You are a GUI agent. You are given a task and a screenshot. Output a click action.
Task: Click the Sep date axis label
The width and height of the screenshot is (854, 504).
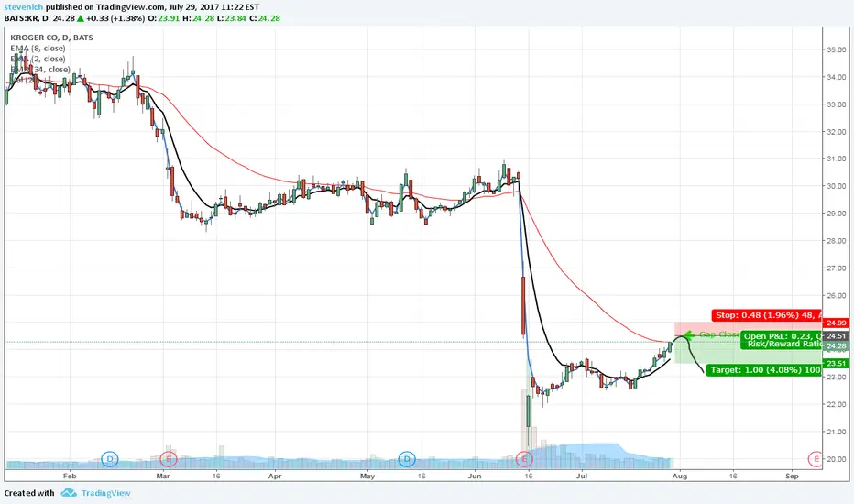(792, 476)
